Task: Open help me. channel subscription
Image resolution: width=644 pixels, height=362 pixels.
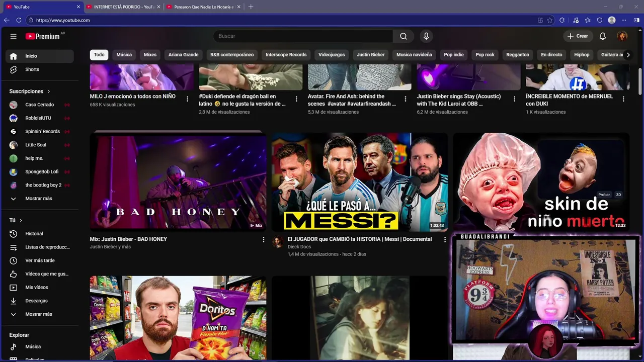Action: 40,158
